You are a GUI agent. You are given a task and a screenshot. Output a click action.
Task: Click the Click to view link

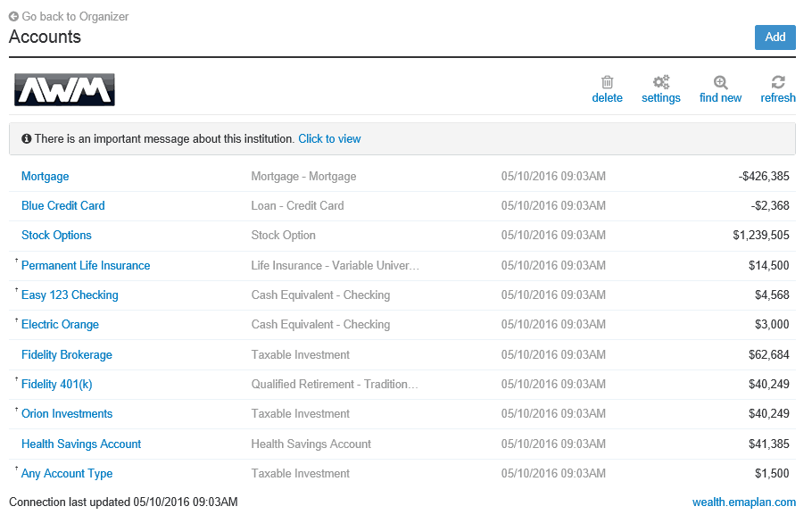tap(329, 138)
